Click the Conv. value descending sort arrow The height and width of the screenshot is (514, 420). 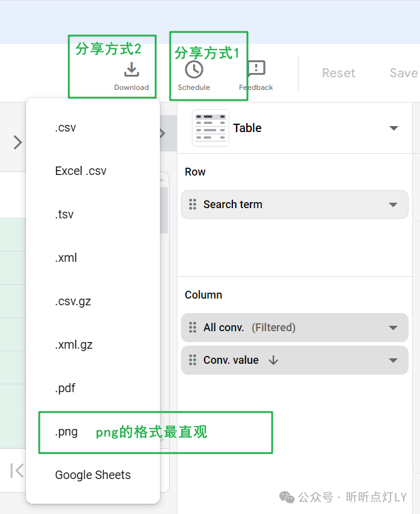273,360
